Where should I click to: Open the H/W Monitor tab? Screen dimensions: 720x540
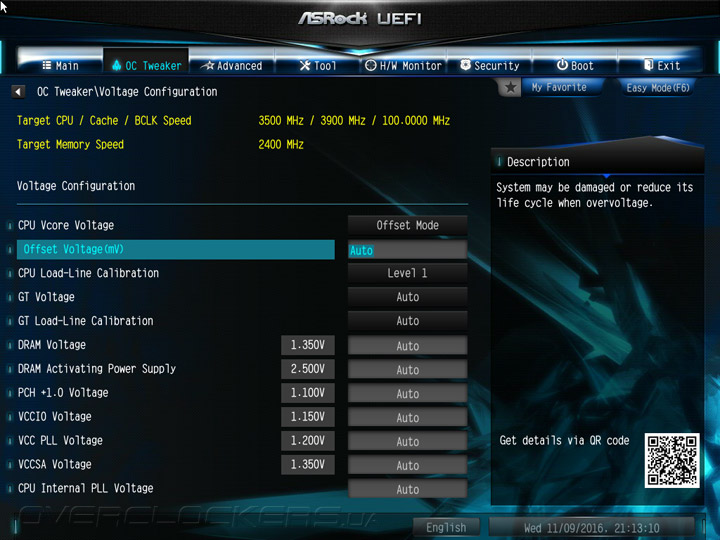(403, 66)
